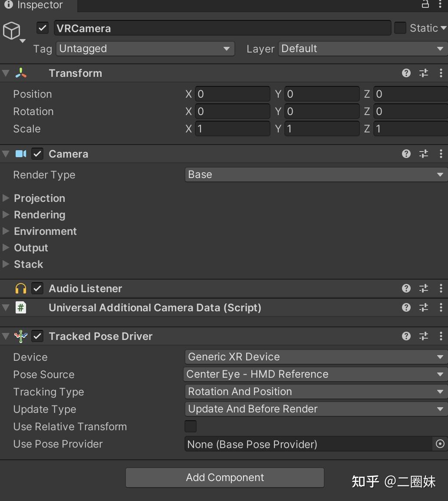This screenshot has height=501, width=448.
Task: Click the Camera component icon
Action: click(20, 154)
